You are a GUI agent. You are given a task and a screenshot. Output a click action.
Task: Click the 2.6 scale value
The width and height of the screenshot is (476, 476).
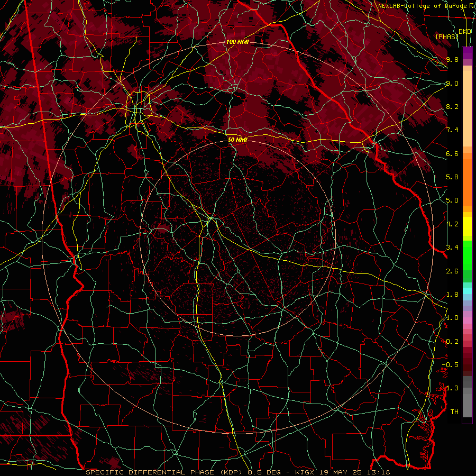coord(452,271)
